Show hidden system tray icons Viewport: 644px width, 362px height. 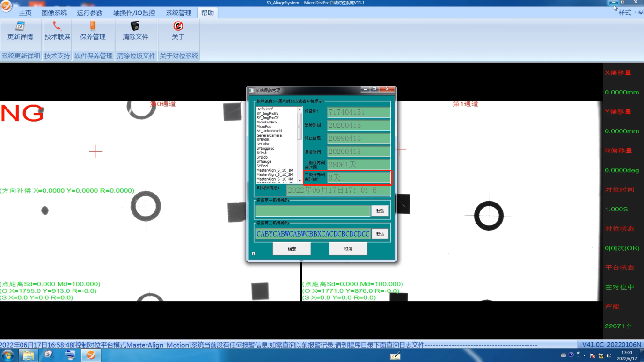(585, 355)
